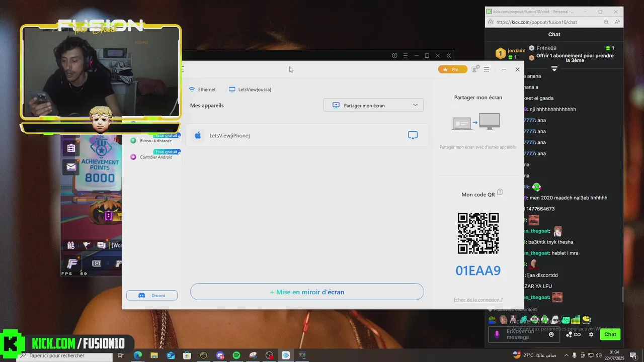Select the Ethernet network indicator

click(x=202, y=89)
